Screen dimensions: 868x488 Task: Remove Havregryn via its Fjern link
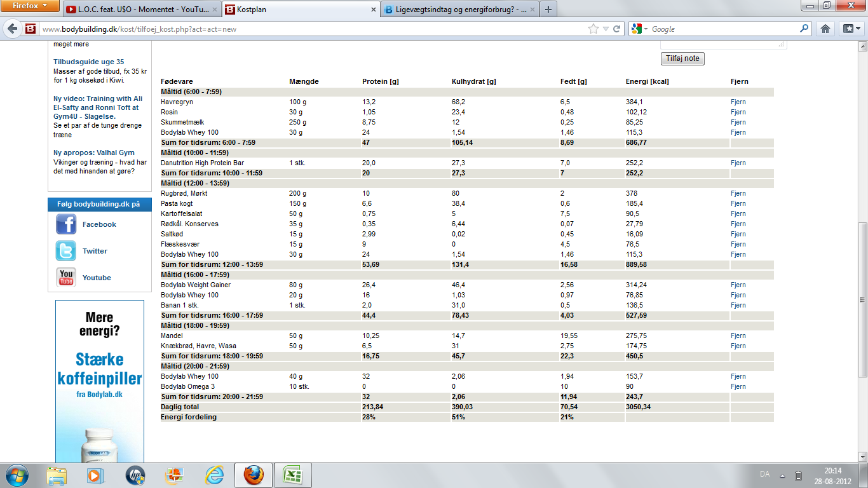[x=738, y=102]
